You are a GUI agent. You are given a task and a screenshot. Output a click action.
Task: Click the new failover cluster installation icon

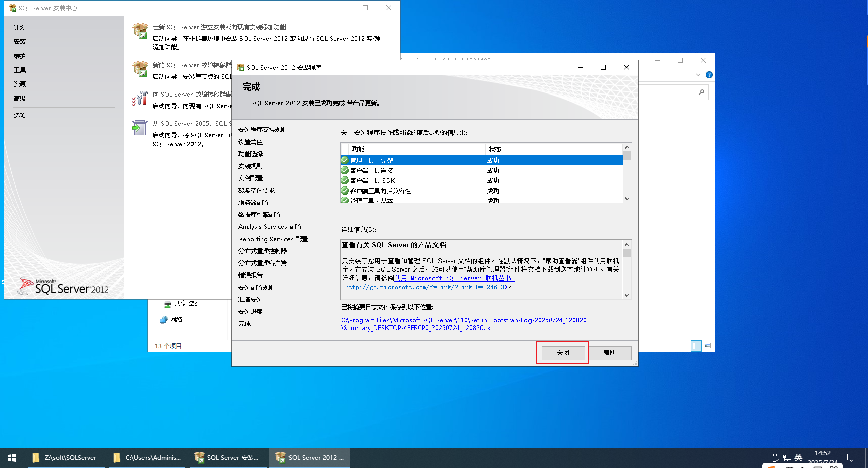(140, 69)
